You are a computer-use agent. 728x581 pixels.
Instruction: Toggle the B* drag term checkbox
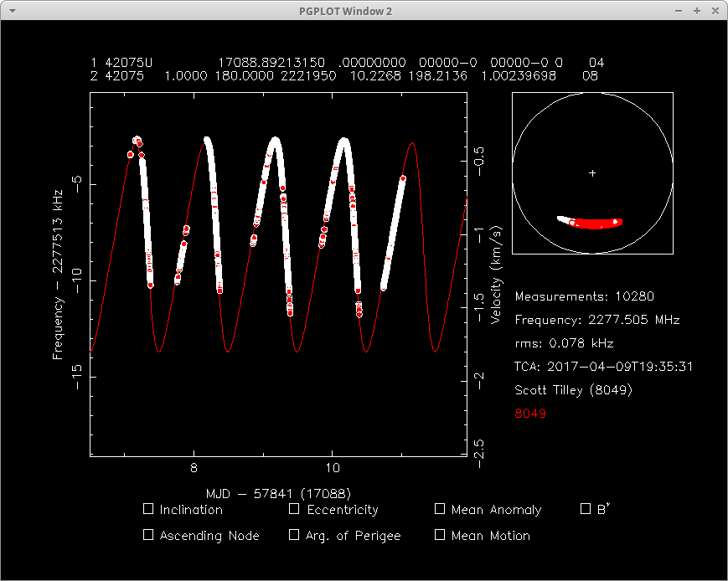click(x=586, y=509)
